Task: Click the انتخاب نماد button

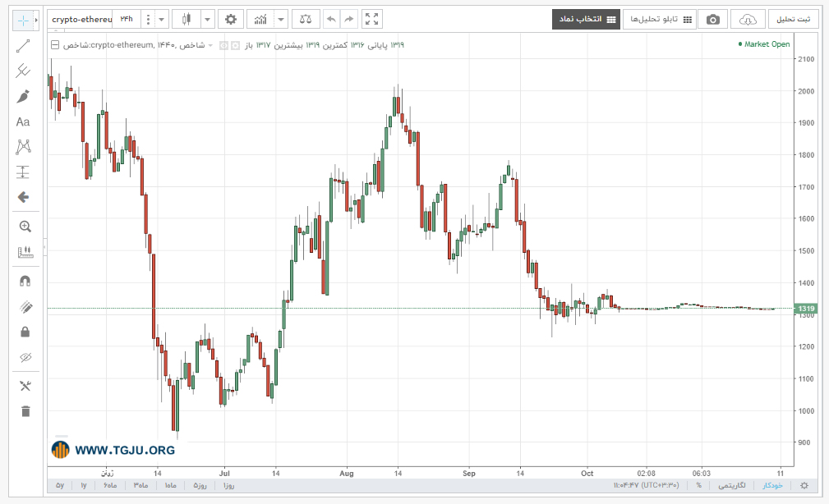Action: (587, 20)
